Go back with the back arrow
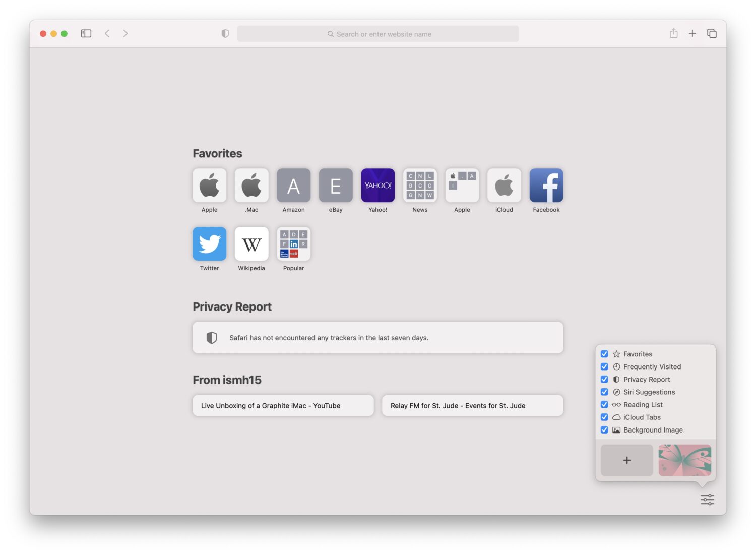This screenshot has height=554, width=756. pos(107,33)
